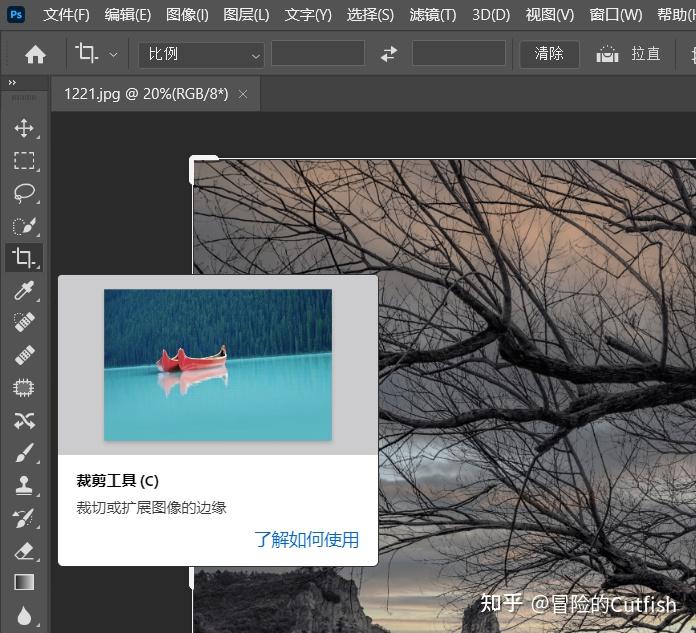
Task: Open the 文字(Y) menu
Action: coord(308,15)
